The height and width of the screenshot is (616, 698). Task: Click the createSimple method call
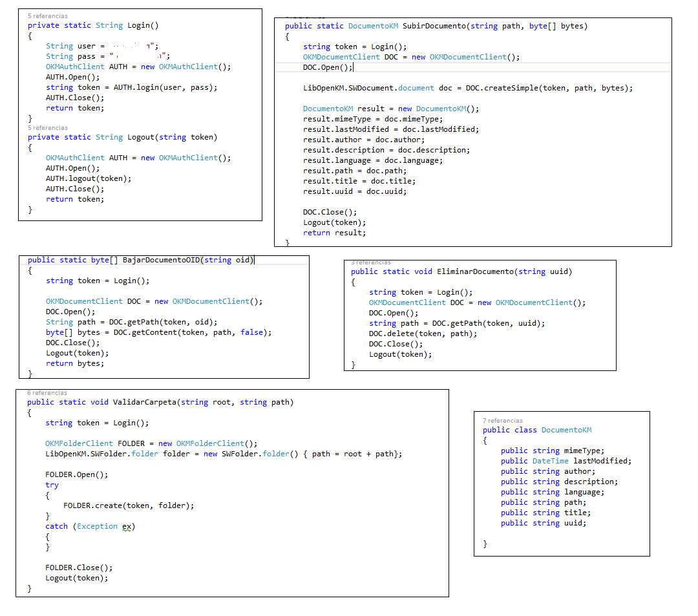[x=511, y=88]
